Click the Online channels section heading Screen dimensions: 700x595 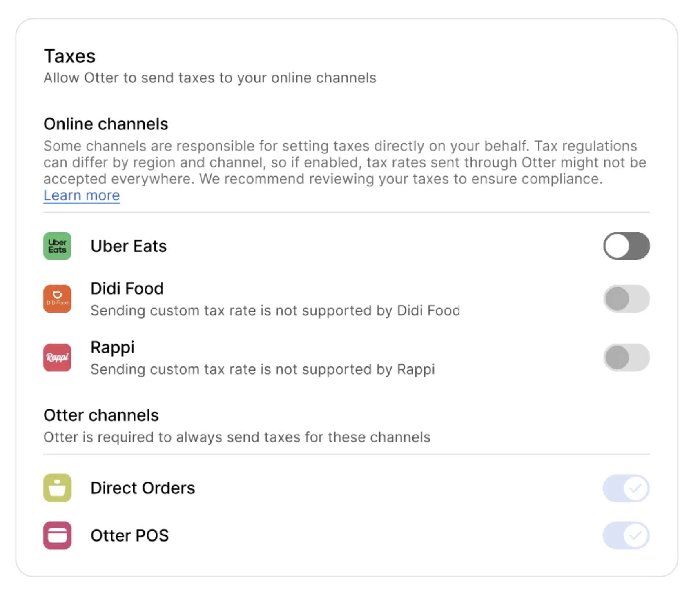pyautogui.click(x=106, y=124)
